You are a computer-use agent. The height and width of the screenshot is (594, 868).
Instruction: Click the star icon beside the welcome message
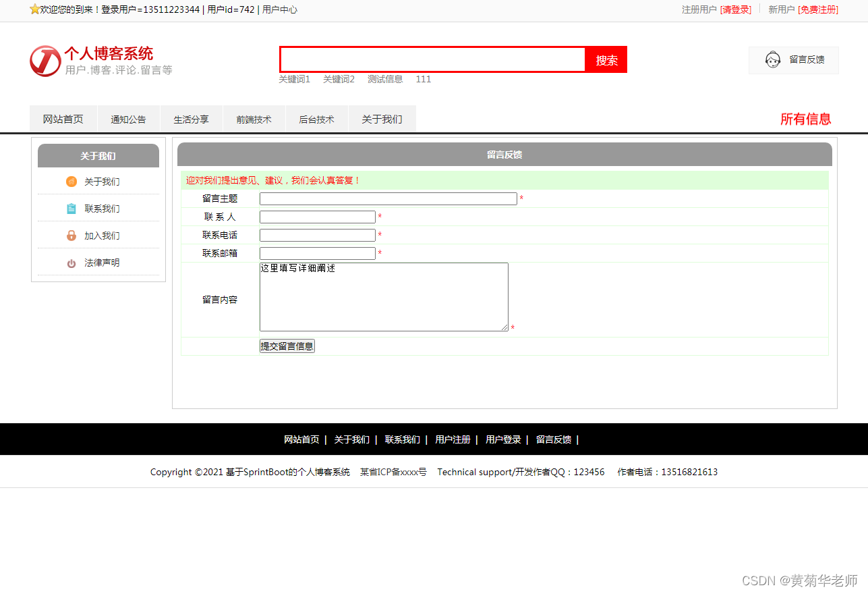click(35, 9)
